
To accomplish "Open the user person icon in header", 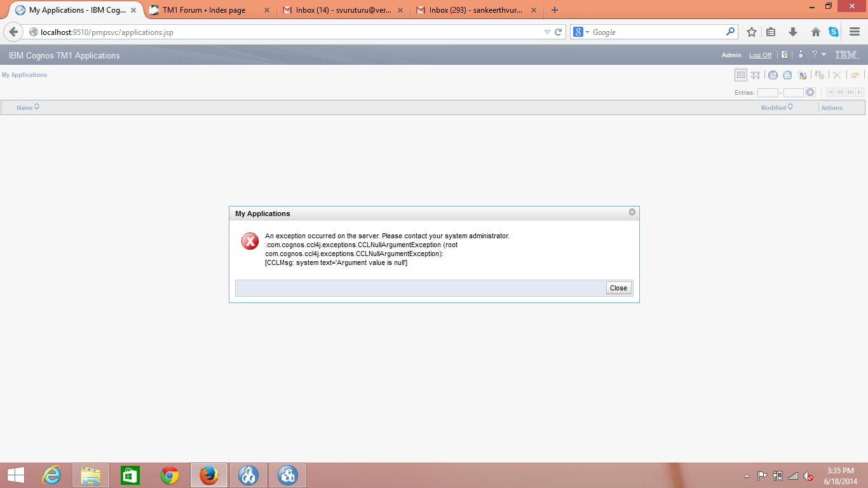I will click(x=801, y=55).
